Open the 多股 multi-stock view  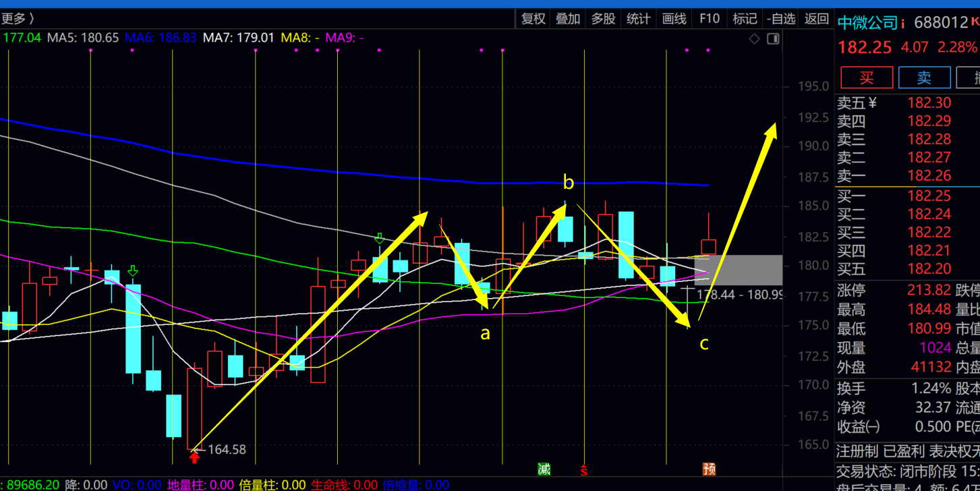(603, 19)
